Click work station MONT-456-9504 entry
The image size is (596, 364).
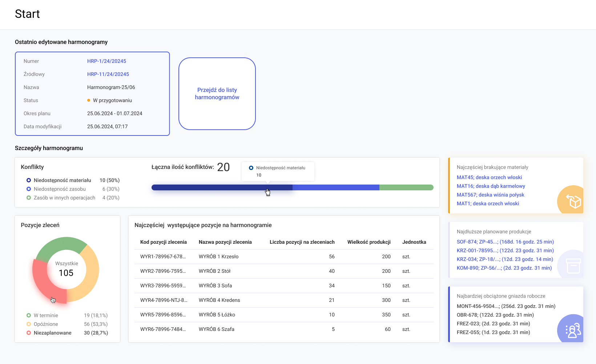[x=506, y=306]
